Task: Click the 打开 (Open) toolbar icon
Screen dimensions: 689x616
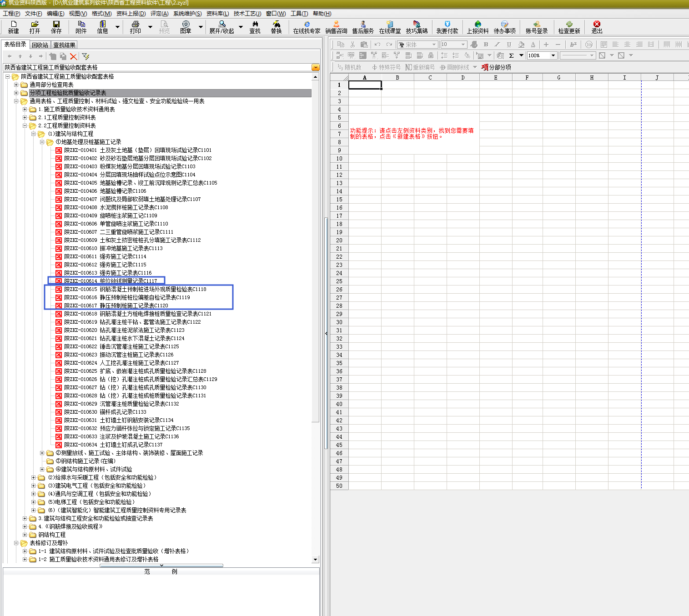Action: coord(35,27)
